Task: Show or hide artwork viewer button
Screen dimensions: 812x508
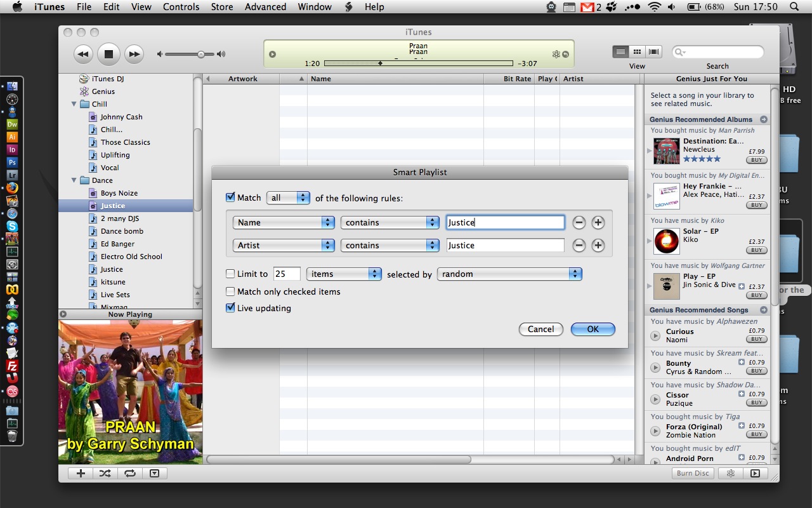Action: [x=155, y=473]
